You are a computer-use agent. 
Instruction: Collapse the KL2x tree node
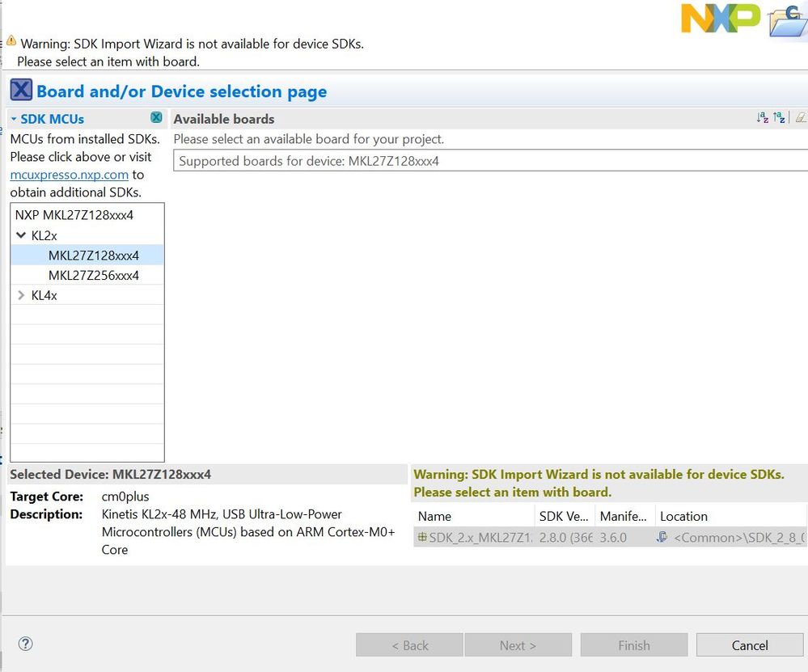click(x=21, y=235)
